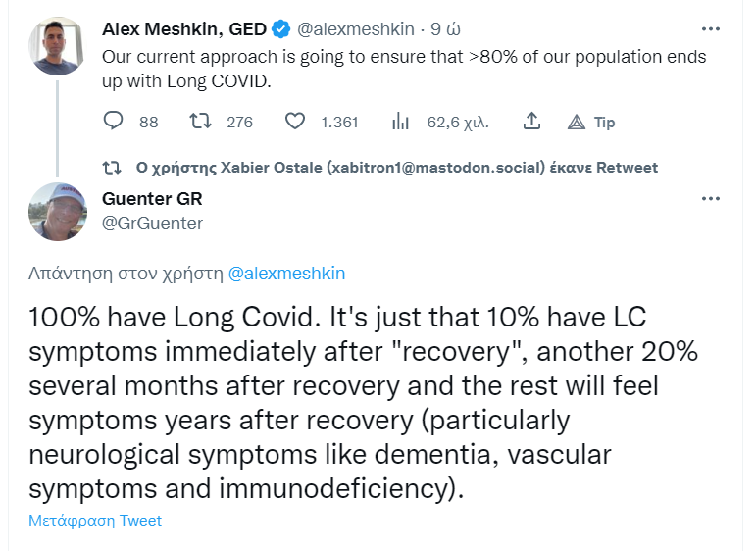Click the Guenter GR display name

152,199
